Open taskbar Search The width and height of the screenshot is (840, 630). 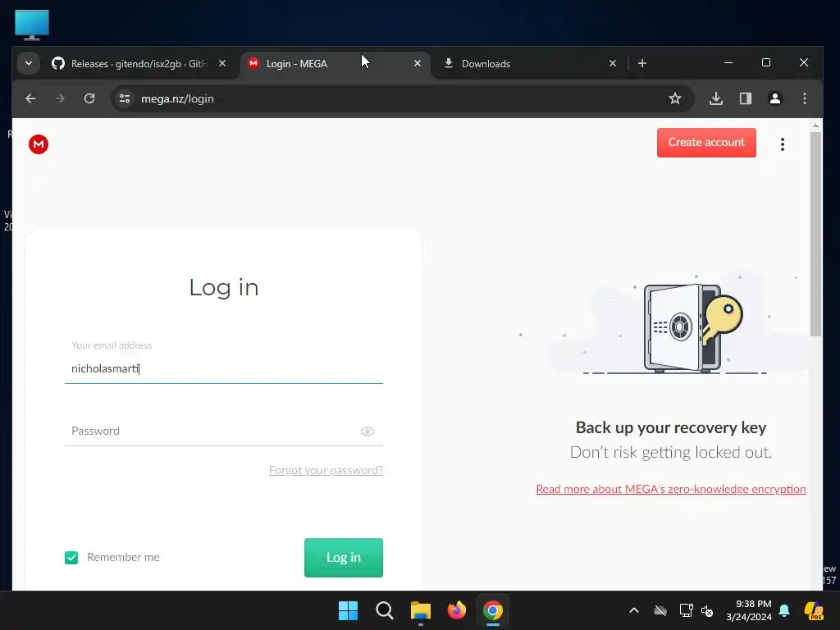384,610
